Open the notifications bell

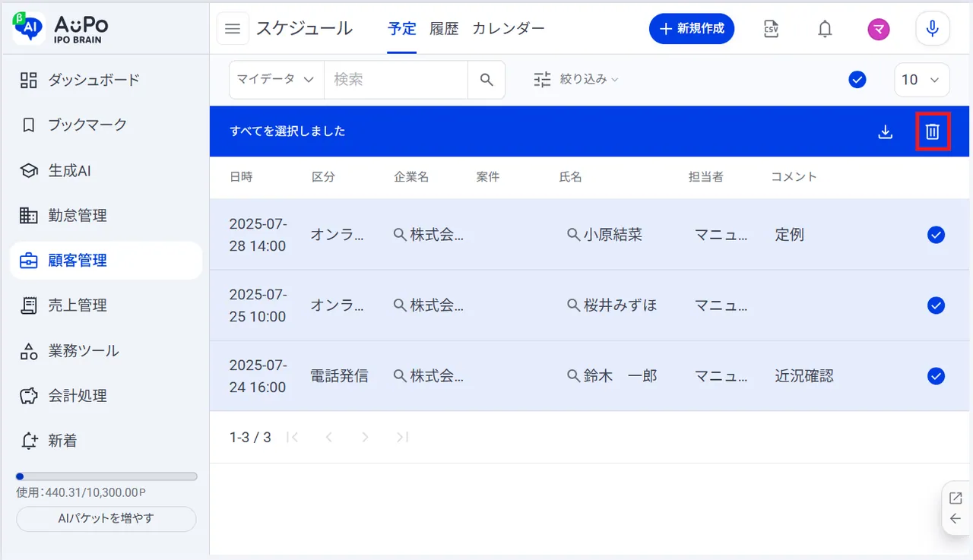tap(825, 29)
